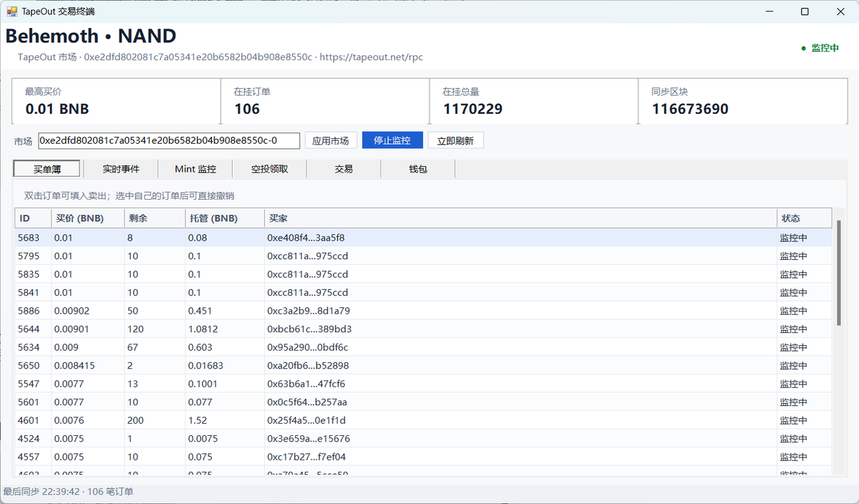Viewport: 859px width, 504px height.
Task: Click the TapeOut app icon in title bar
Action: (12, 11)
